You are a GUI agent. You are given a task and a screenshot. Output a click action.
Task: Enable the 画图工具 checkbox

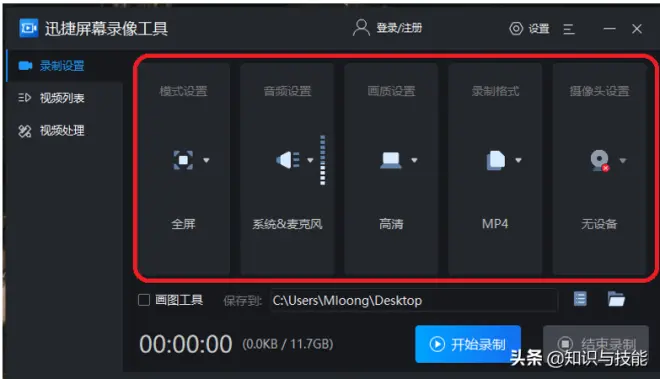coord(144,300)
